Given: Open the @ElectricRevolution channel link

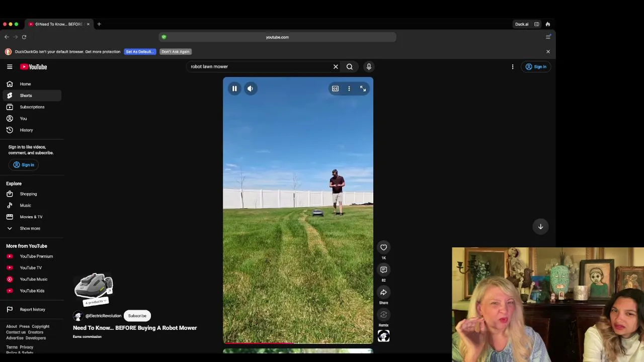Looking at the screenshot, I should [x=103, y=316].
